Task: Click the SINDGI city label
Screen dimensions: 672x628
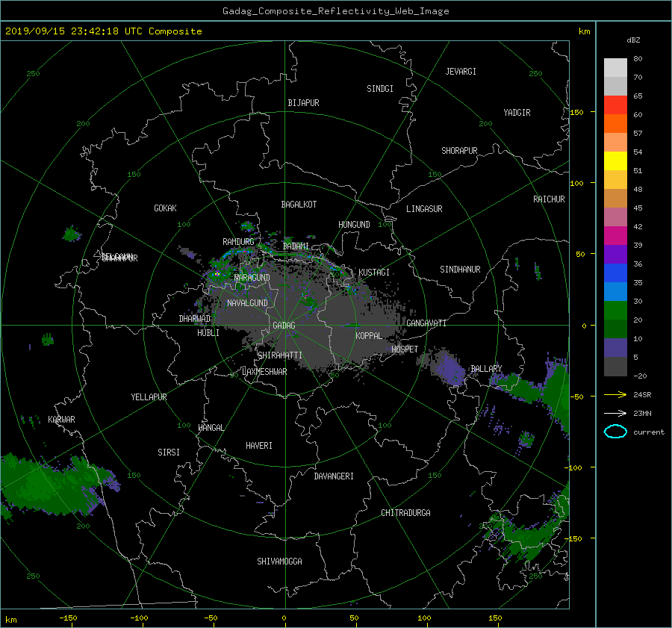Action: point(380,89)
